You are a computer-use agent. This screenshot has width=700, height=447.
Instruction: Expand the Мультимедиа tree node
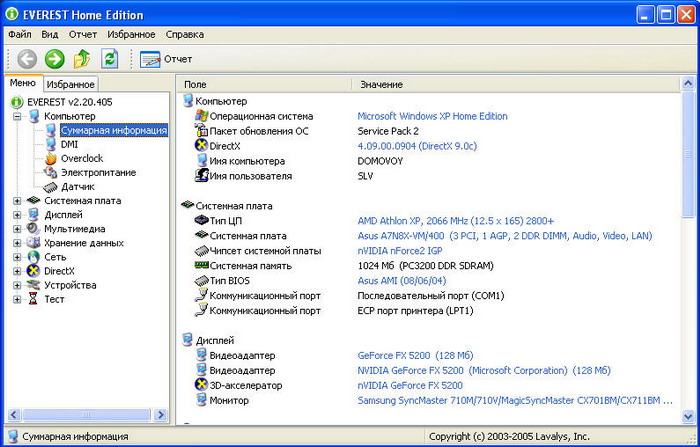click(17, 229)
